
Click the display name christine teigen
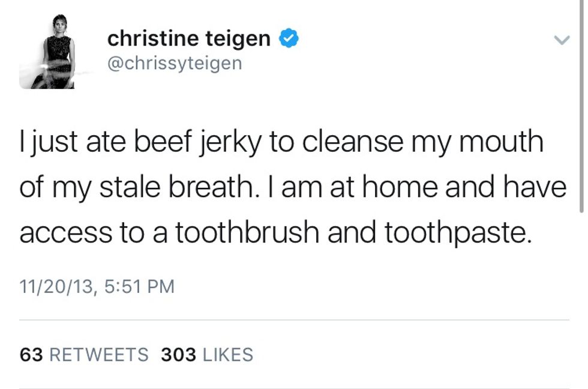click(188, 39)
